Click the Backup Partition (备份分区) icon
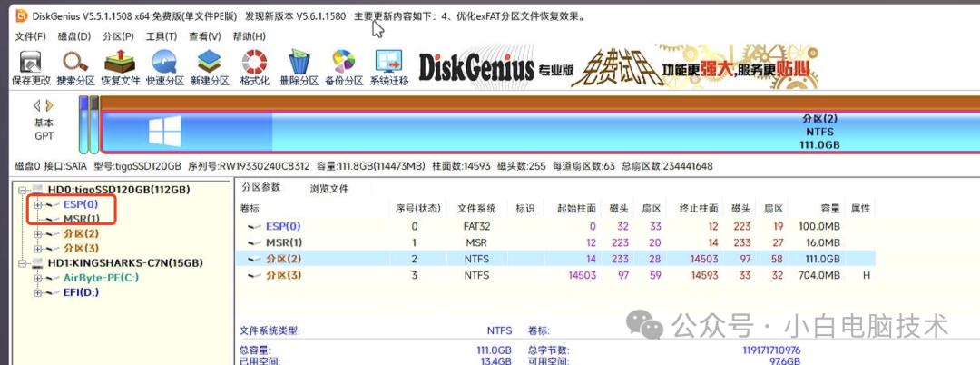Image resolution: width=980 pixels, height=365 pixels. [x=344, y=67]
